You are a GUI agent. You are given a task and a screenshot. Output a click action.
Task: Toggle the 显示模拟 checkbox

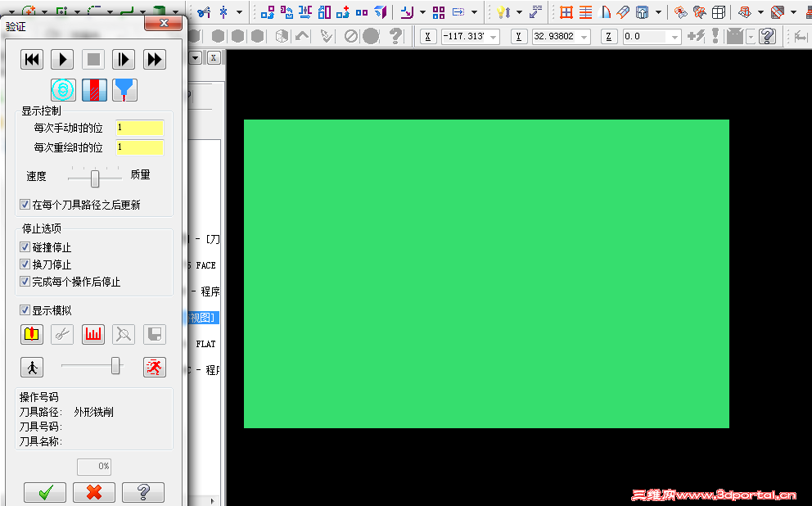[25, 310]
